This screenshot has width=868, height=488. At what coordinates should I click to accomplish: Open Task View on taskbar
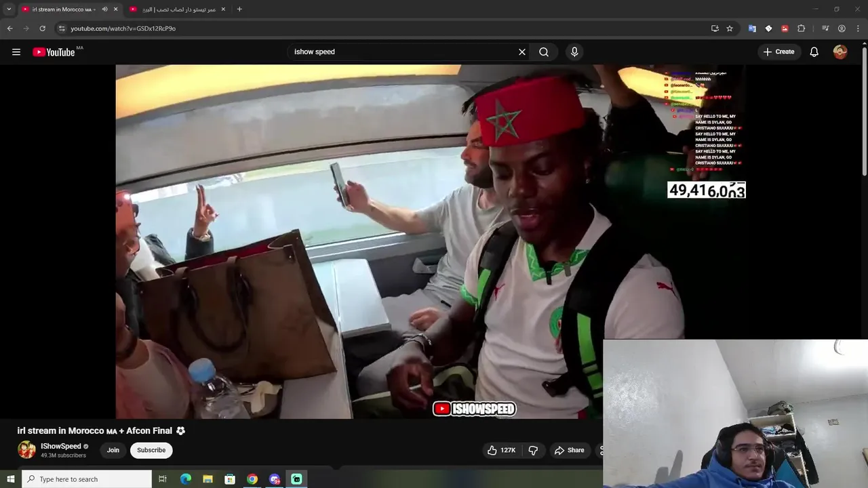(163, 479)
